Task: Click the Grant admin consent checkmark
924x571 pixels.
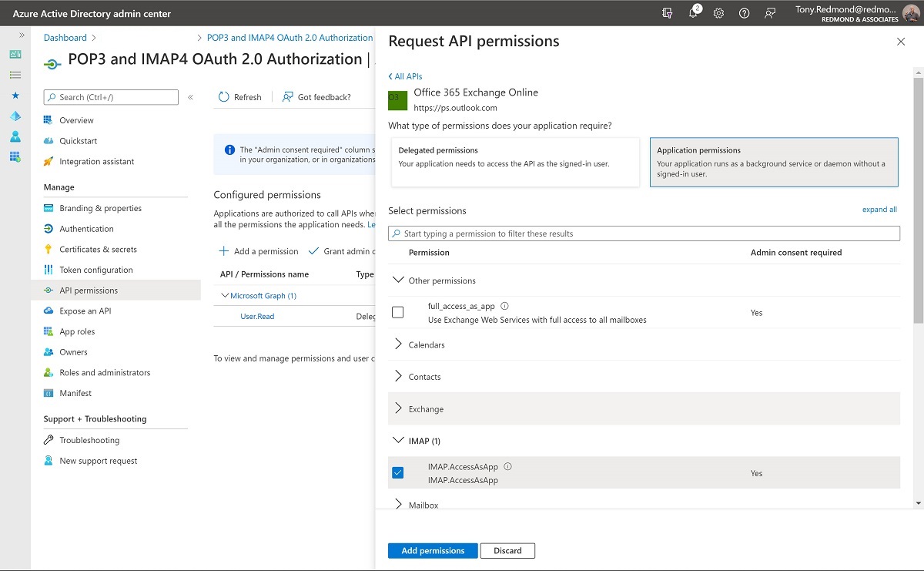Action: [313, 251]
